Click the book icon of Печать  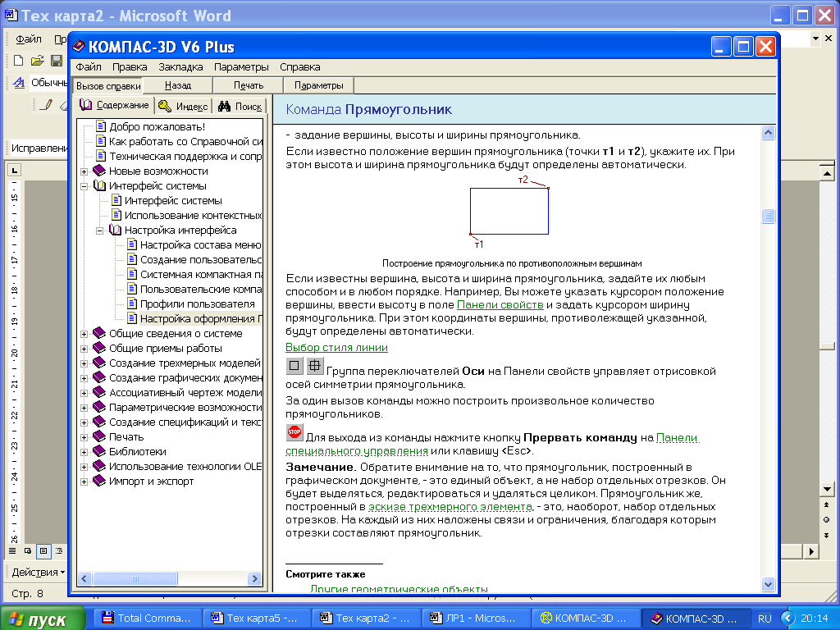coord(99,436)
